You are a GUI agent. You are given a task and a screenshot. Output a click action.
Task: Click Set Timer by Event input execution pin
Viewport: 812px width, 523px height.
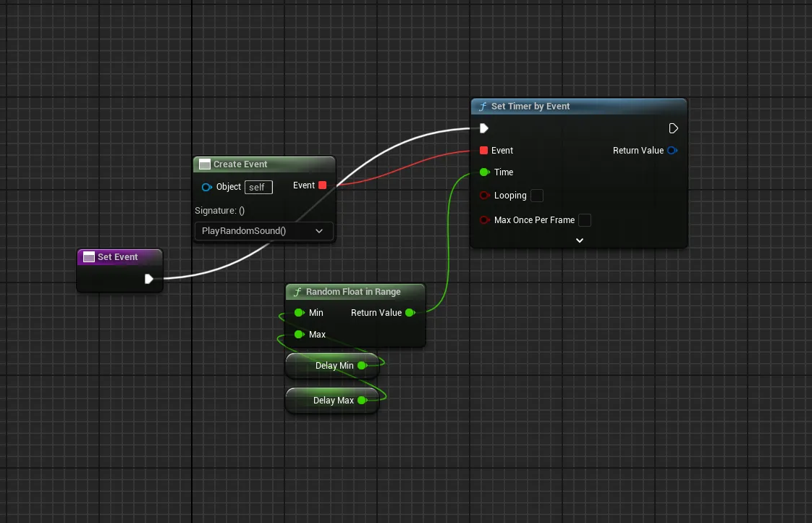tap(484, 128)
